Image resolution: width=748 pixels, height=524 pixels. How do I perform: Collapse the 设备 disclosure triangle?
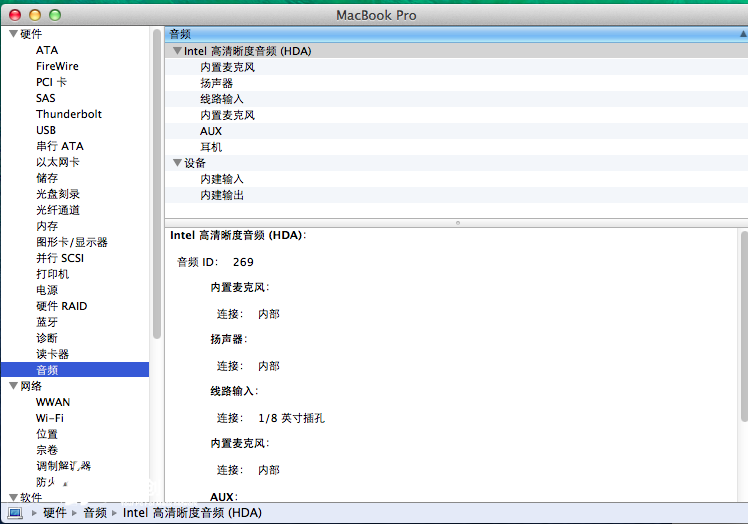click(177, 163)
